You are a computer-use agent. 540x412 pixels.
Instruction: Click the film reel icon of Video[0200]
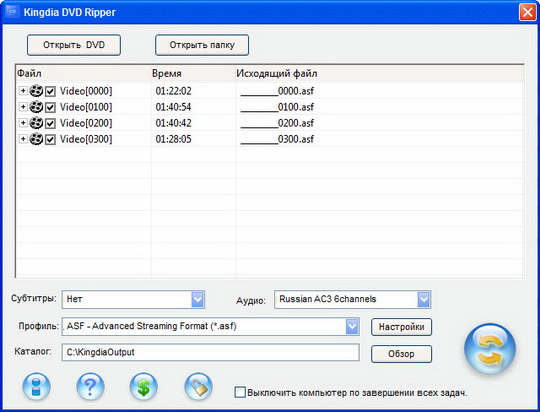36,123
